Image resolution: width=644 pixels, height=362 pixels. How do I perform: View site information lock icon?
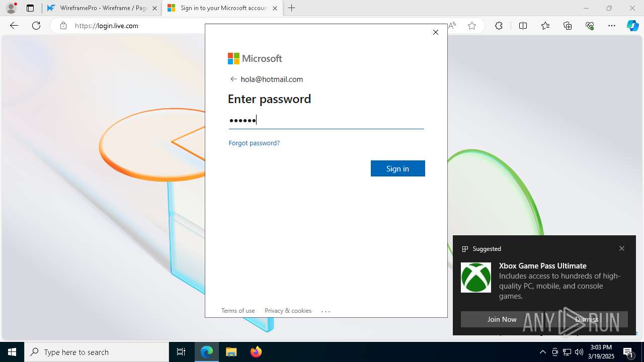pyautogui.click(x=63, y=26)
